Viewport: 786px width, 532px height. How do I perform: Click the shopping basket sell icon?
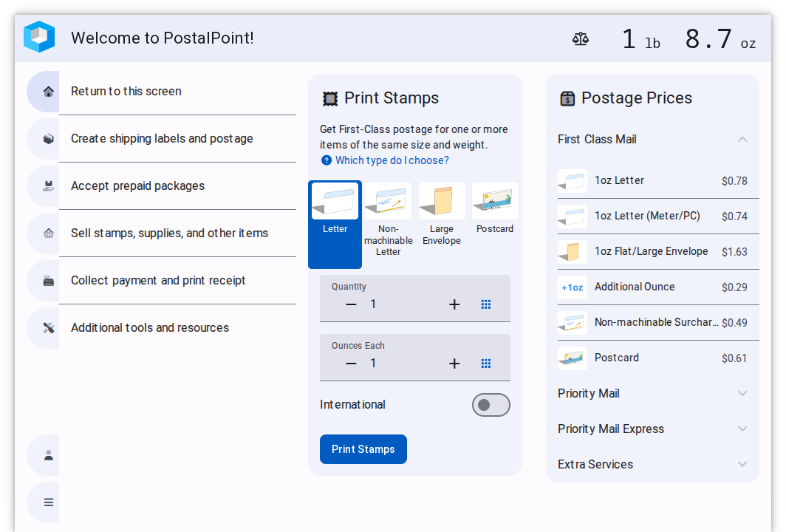point(49,233)
